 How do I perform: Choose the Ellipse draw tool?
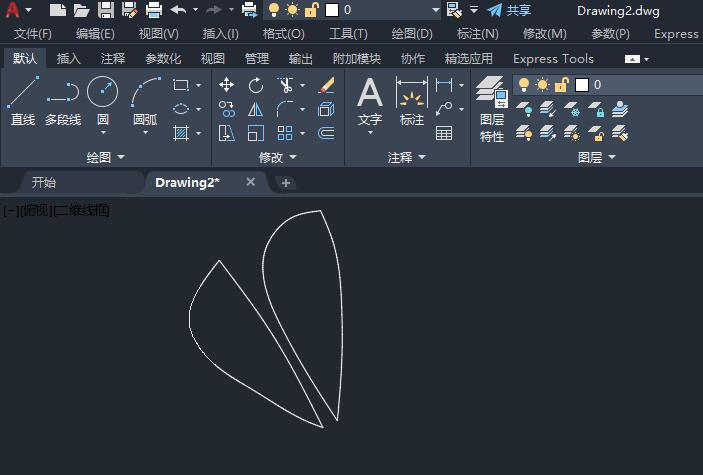click(x=181, y=109)
